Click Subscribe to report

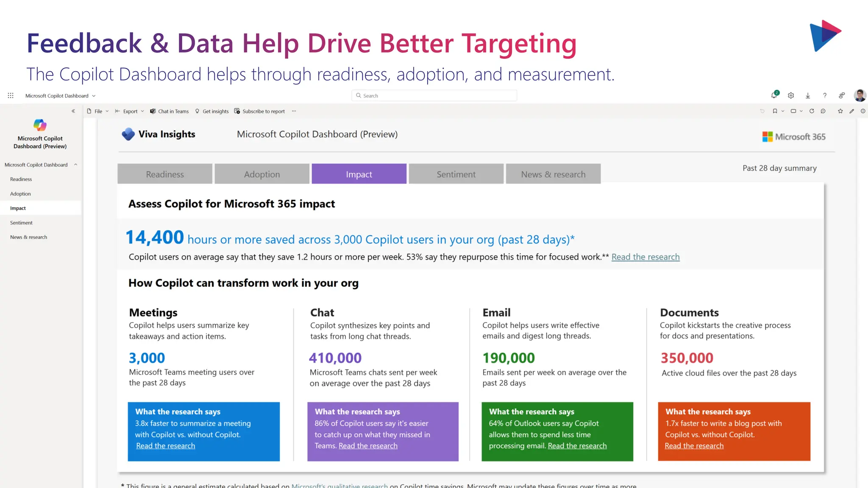point(259,111)
